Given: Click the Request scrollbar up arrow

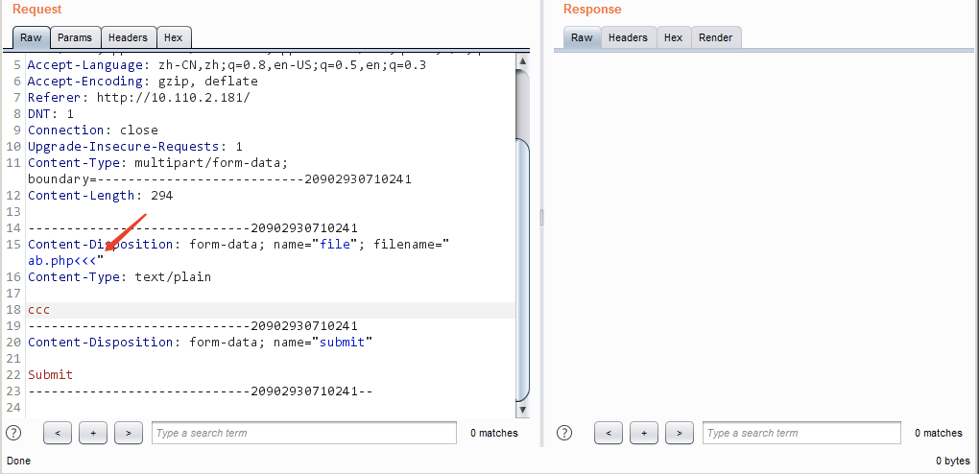Looking at the screenshot, I should tap(522, 60).
